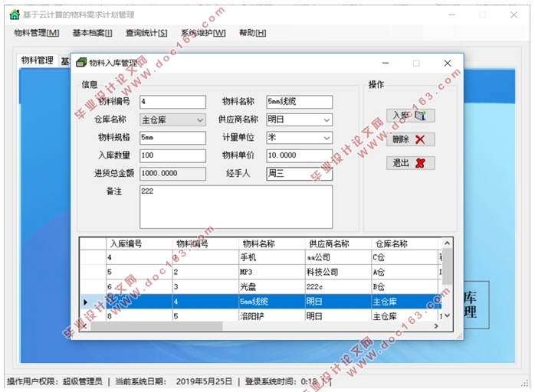
Task: Click the 经手人 field containing 周三
Action: pyautogui.click(x=299, y=174)
